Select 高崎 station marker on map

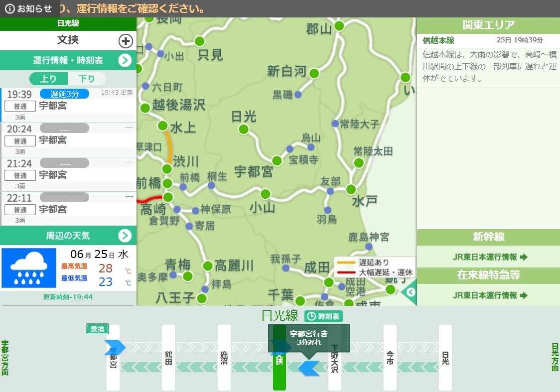(168, 197)
